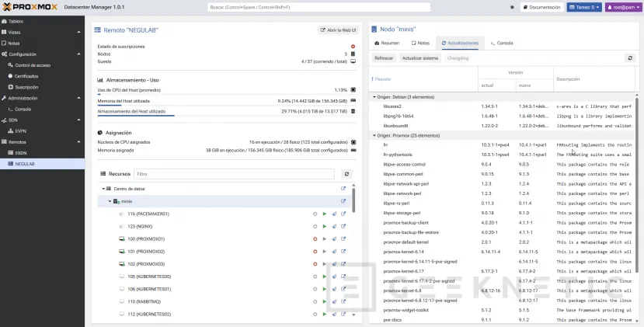Start guest 116 (PACEMAKER01)

tap(325, 214)
